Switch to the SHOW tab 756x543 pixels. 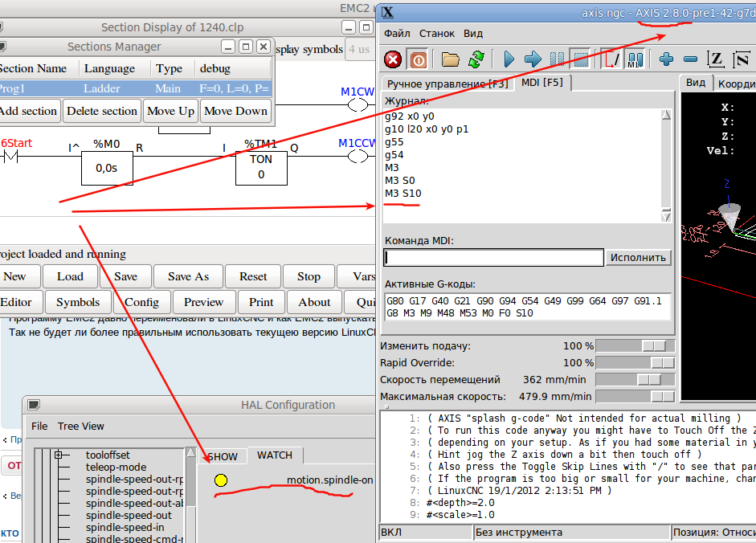click(x=223, y=456)
